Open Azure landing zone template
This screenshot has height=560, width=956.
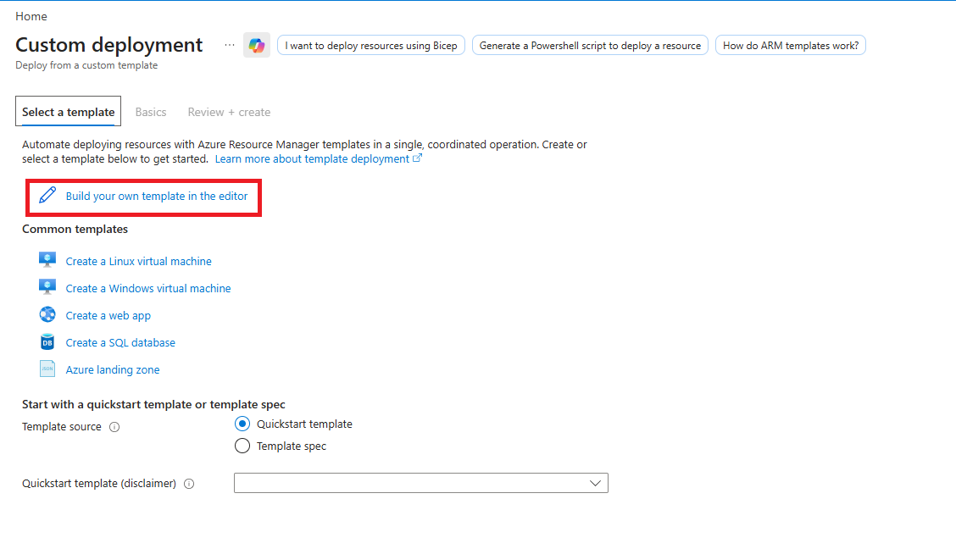(113, 370)
